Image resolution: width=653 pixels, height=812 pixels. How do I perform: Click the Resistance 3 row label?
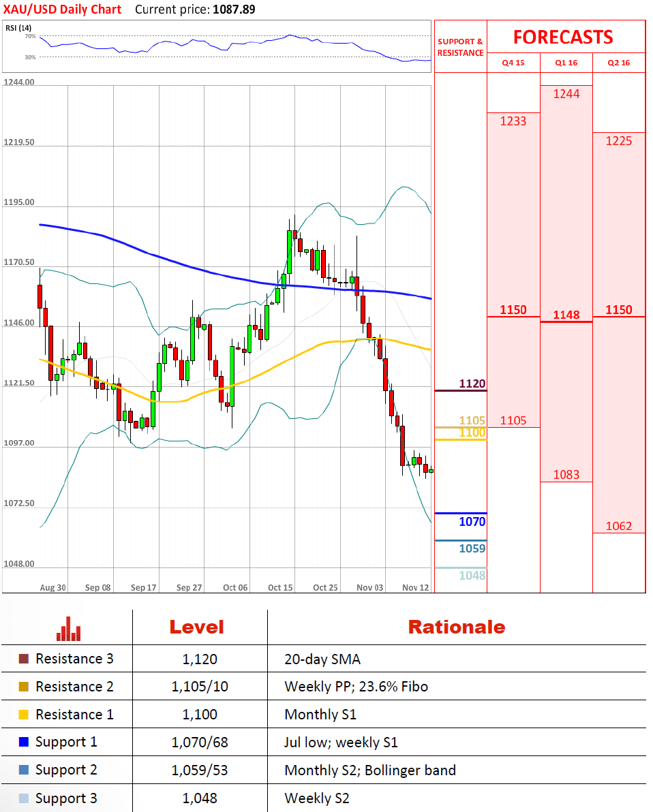[74, 659]
